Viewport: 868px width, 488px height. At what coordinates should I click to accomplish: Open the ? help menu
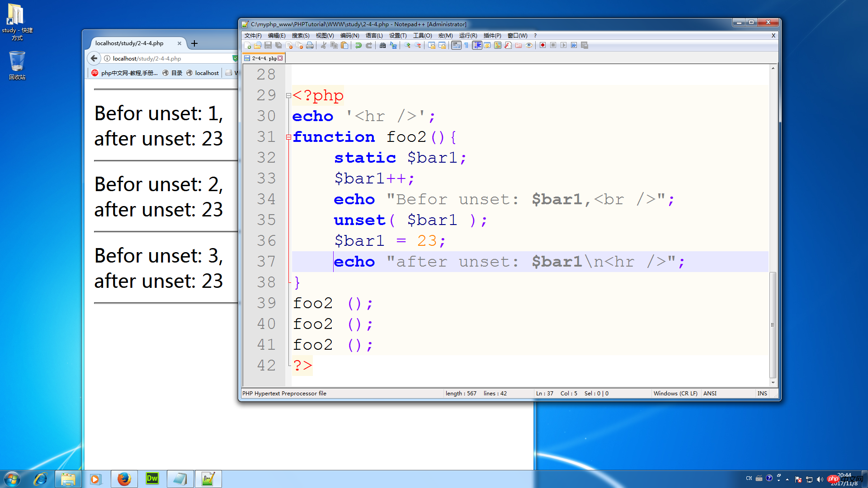click(535, 36)
